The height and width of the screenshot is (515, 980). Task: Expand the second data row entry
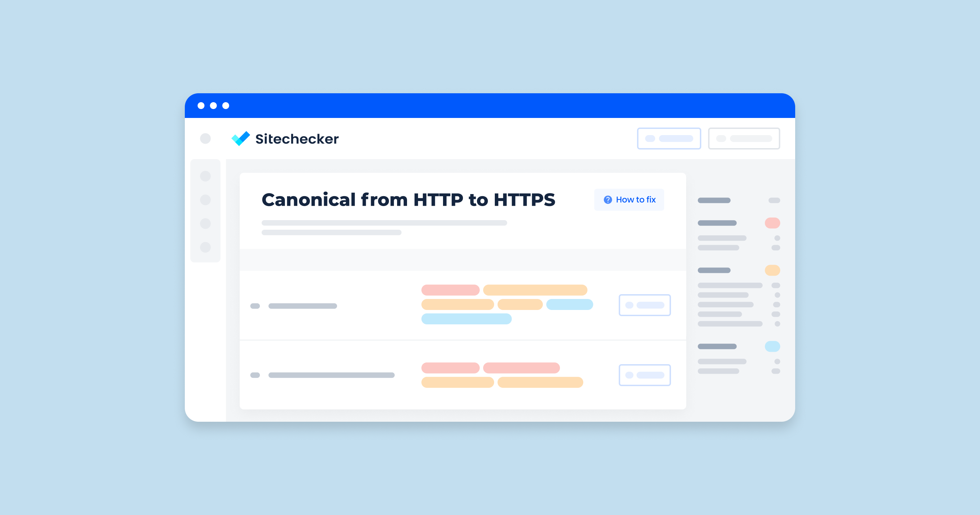[x=644, y=375]
